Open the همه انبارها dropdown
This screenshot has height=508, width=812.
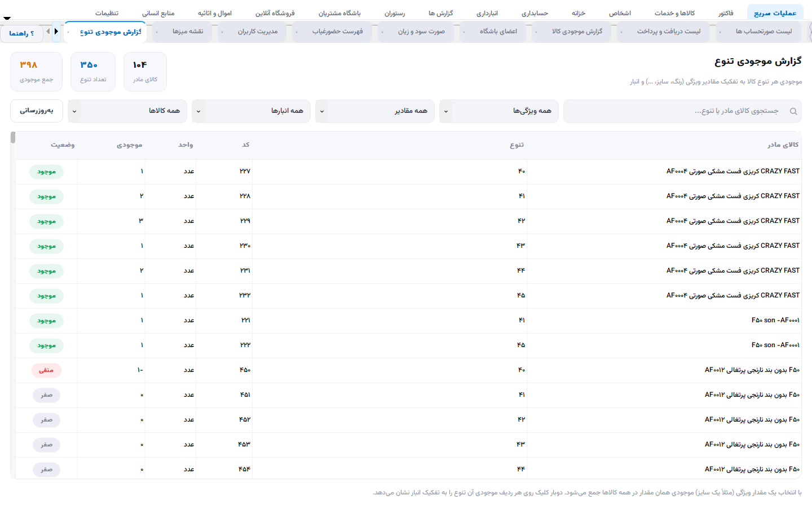tap(251, 111)
